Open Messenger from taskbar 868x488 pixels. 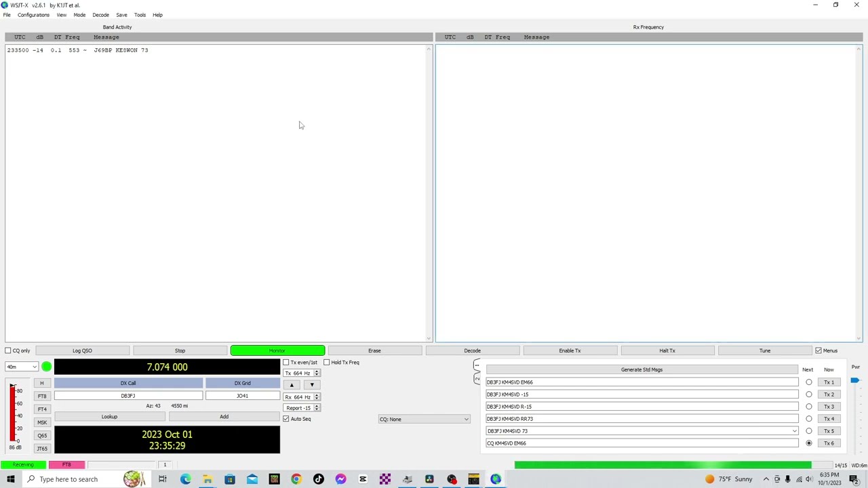tap(340, 479)
